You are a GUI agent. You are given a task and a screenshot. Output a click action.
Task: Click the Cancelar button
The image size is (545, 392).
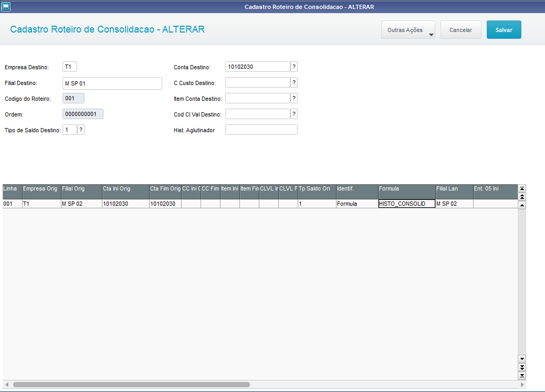[x=460, y=30]
